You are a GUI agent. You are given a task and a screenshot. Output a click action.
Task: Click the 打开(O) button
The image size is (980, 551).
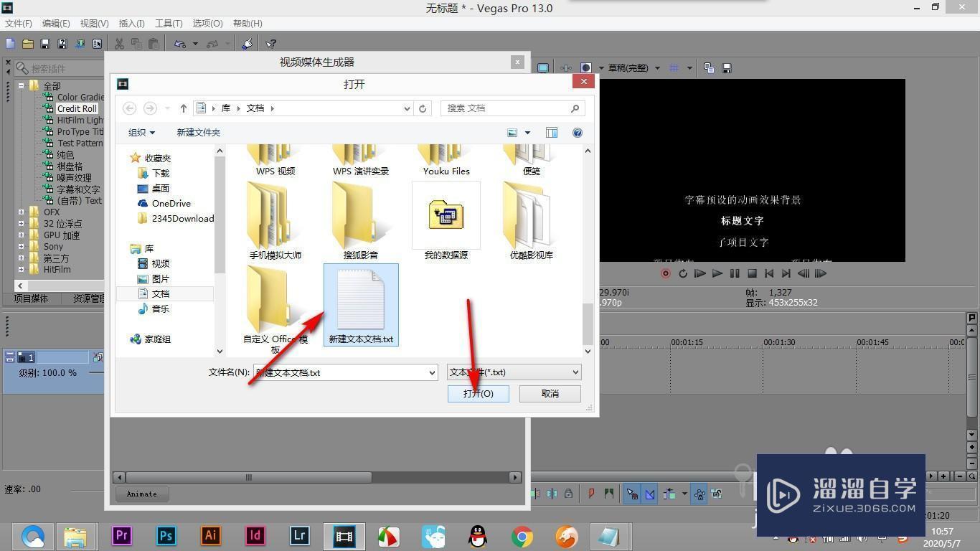pyautogui.click(x=479, y=394)
